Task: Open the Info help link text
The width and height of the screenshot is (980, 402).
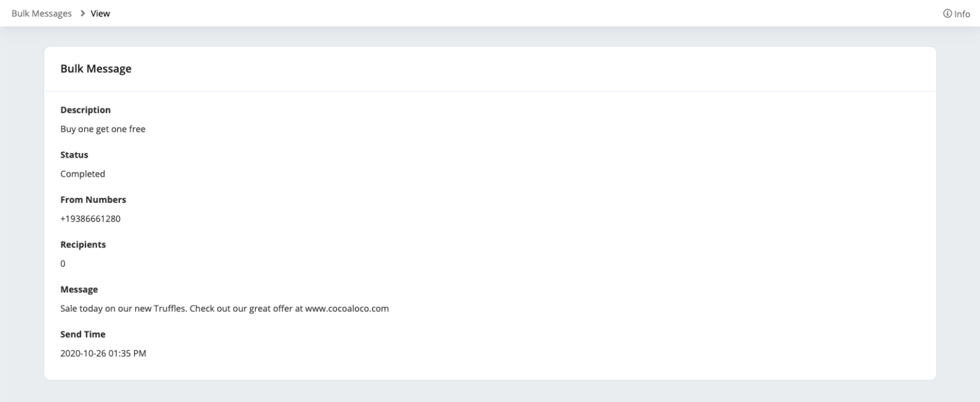Action: (x=961, y=13)
